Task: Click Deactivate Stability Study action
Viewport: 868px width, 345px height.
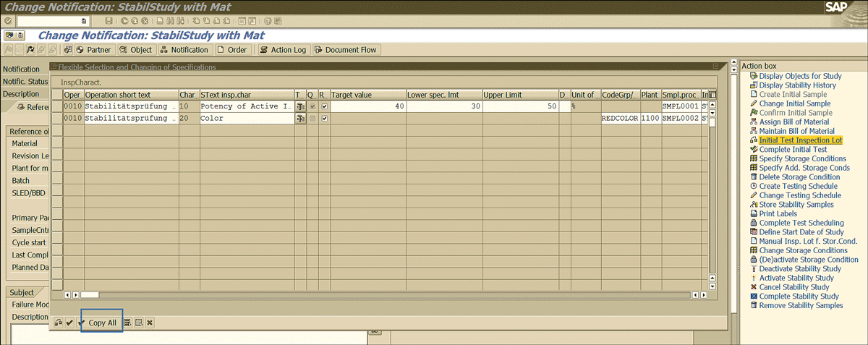Action: [x=800, y=268]
